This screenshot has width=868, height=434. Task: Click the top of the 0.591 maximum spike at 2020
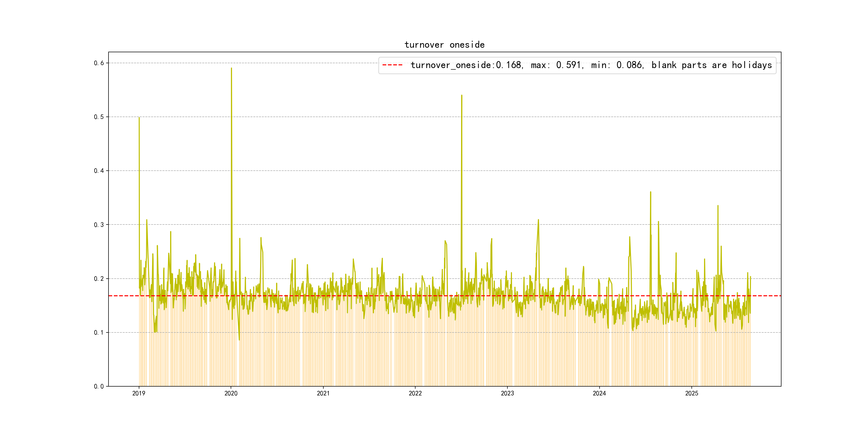tap(231, 68)
